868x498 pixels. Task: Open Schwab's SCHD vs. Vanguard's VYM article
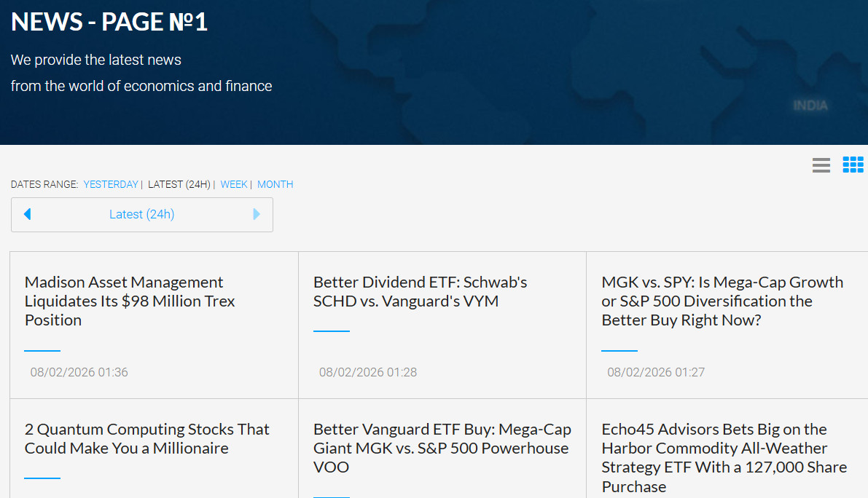(x=420, y=291)
